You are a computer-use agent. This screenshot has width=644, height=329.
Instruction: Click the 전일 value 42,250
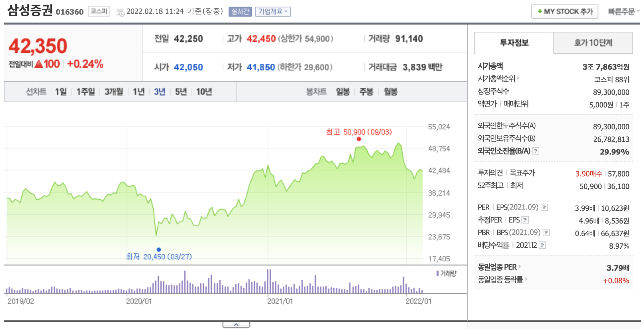point(188,39)
